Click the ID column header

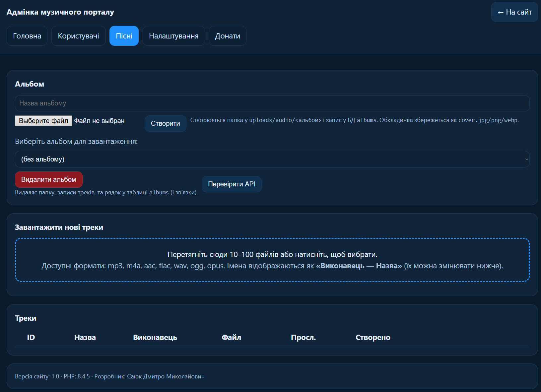pos(31,337)
